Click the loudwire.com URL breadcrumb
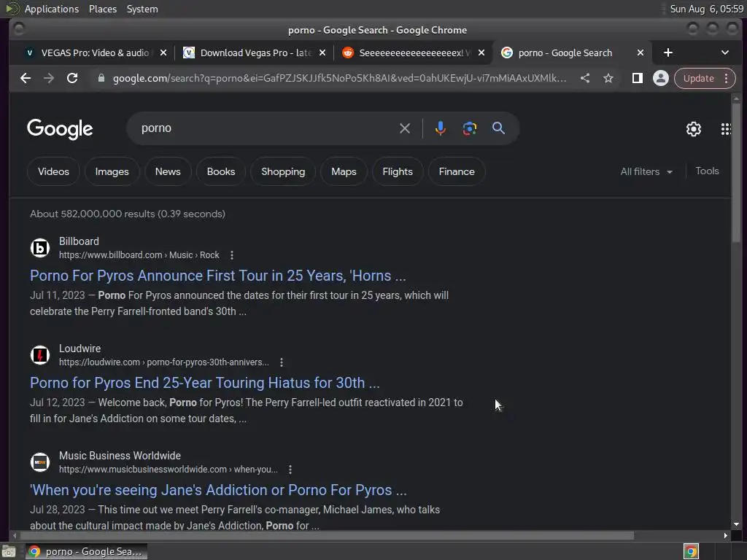Viewport: 747px width, 560px height. [164, 362]
